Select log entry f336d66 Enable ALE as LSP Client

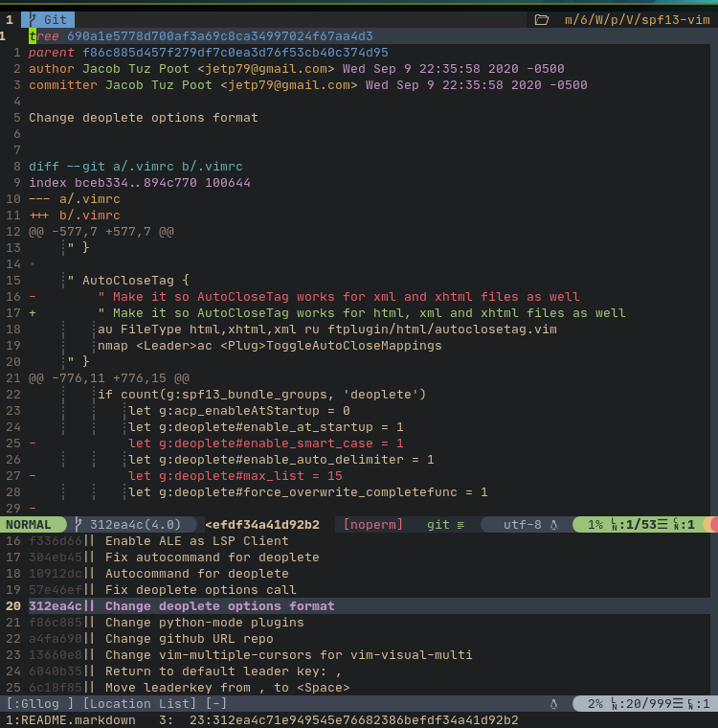point(159,541)
